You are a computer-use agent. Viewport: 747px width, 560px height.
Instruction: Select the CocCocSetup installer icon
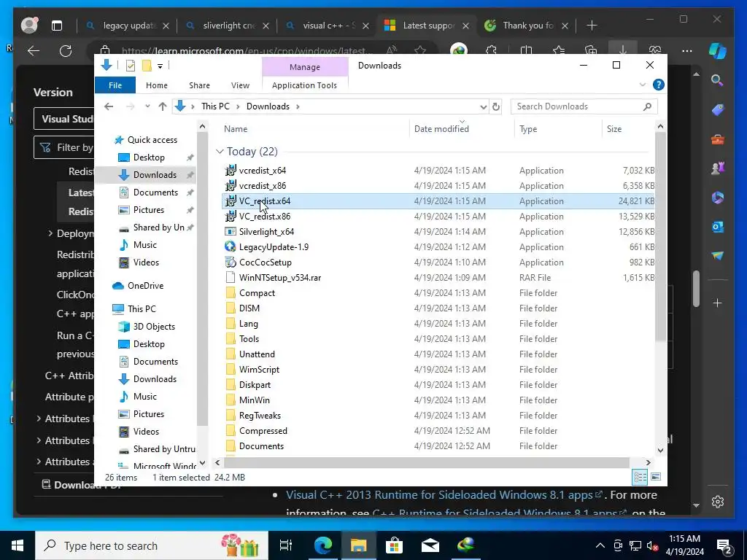(230, 262)
